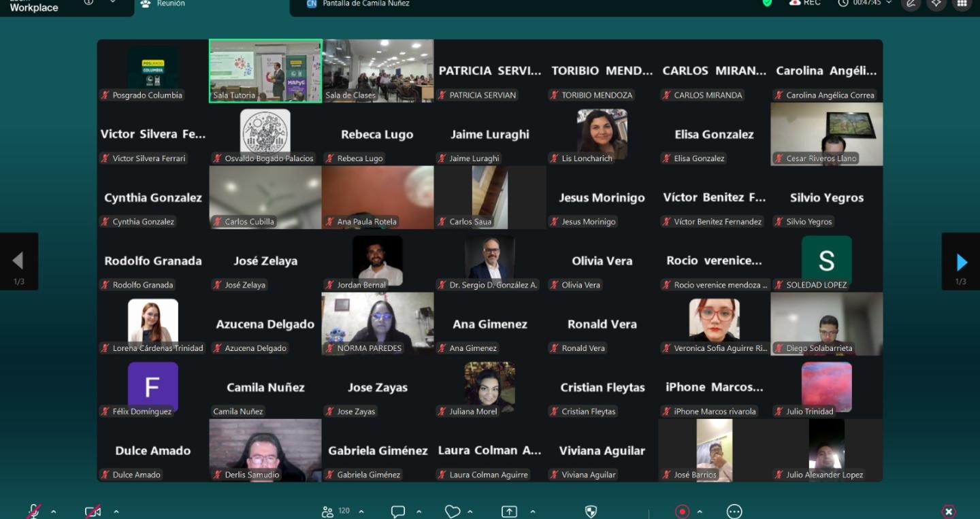This screenshot has height=519, width=980.
Task: Expand recording options chevron
Action: [x=700, y=512]
